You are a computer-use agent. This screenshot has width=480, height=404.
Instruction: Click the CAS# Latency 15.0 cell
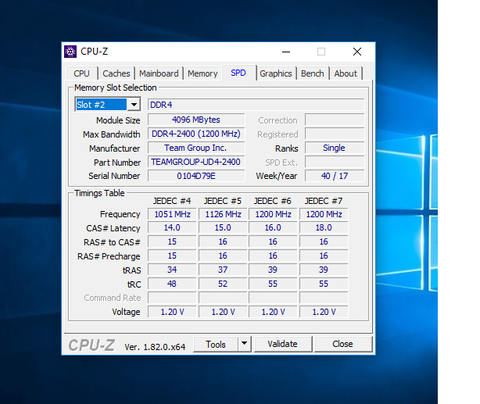tap(223, 228)
